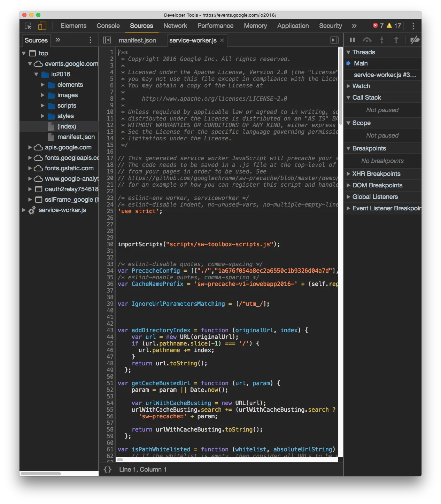Screen dimensions: 441x504
Task: Click the step out of function icon
Action: [x=396, y=40]
